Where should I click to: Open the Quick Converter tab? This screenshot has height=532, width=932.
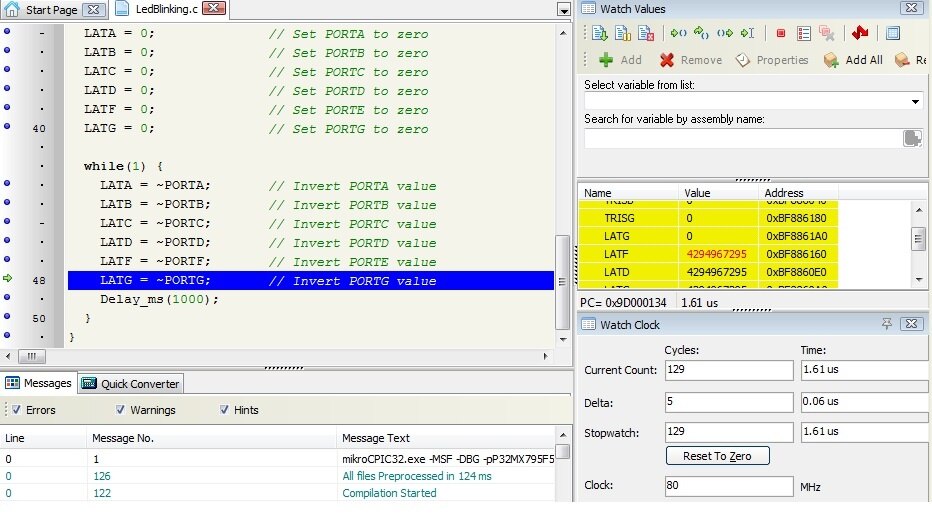(x=130, y=383)
